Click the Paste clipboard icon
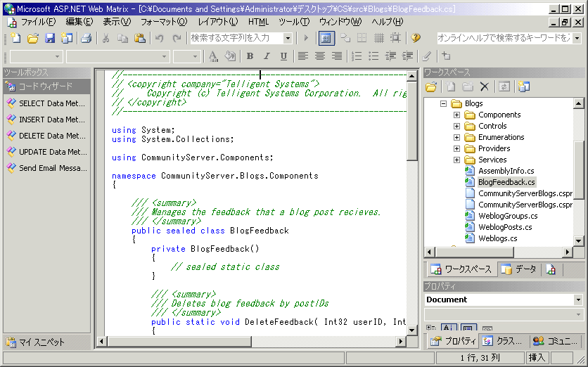This screenshot has height=367, width=588. click(139, 38)
